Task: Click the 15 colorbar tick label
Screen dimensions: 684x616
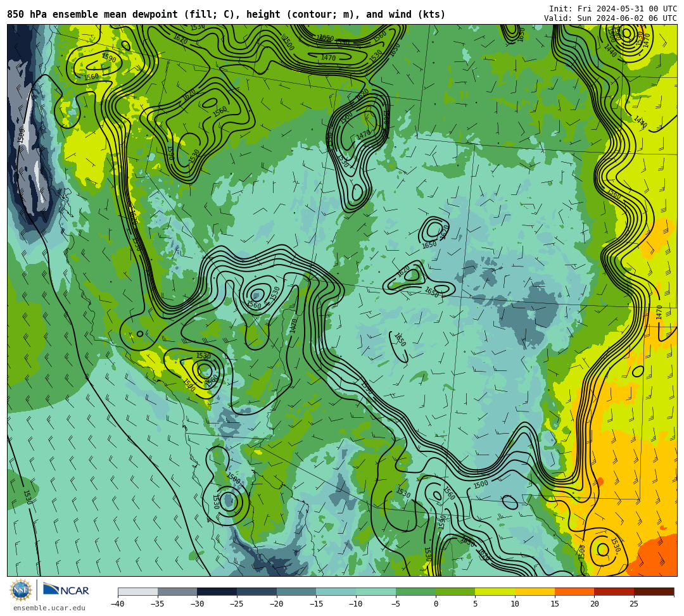Action: [555, 604]
